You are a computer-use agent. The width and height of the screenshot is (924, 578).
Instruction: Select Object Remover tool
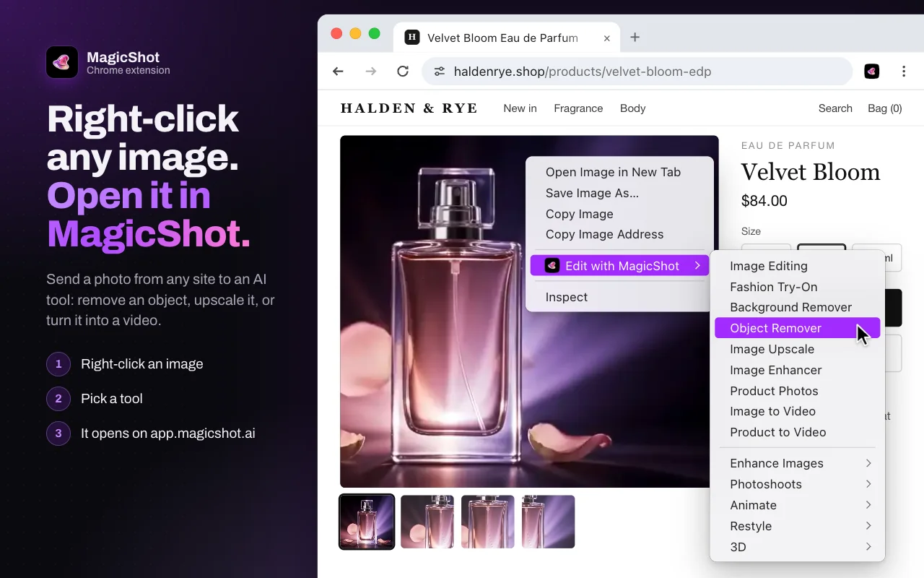pyautogui.click(x=797, y=328)
